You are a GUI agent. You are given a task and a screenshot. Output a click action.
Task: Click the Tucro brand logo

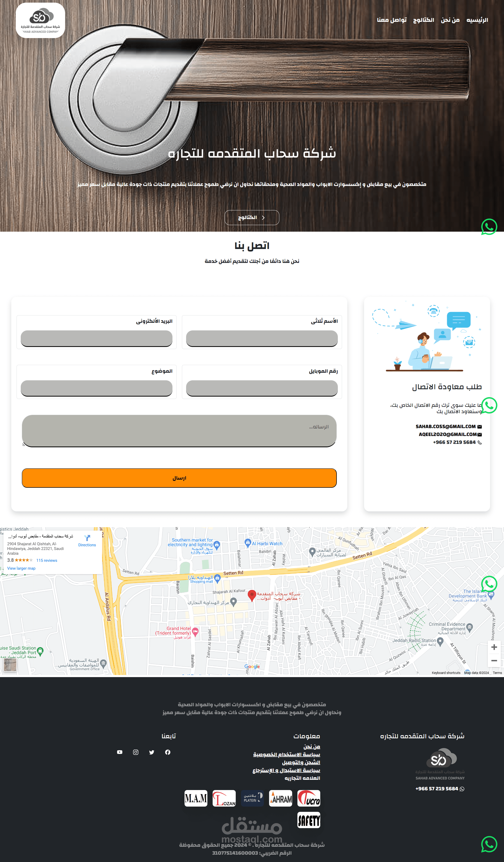pos(308,798)
